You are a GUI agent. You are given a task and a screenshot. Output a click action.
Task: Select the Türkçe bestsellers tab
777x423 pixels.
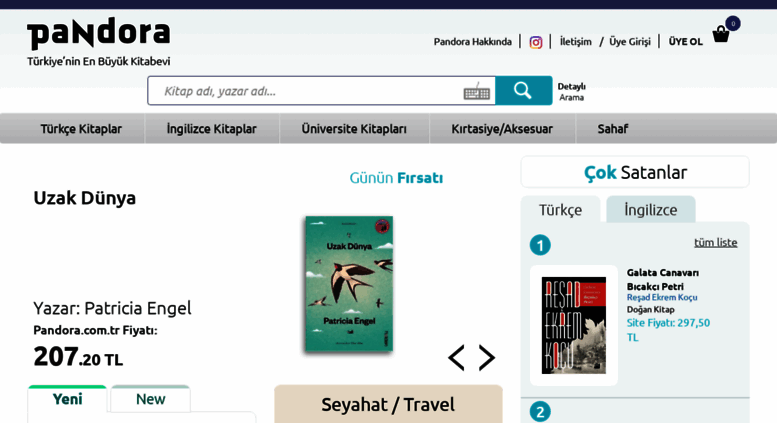click(x=560, y=210)
